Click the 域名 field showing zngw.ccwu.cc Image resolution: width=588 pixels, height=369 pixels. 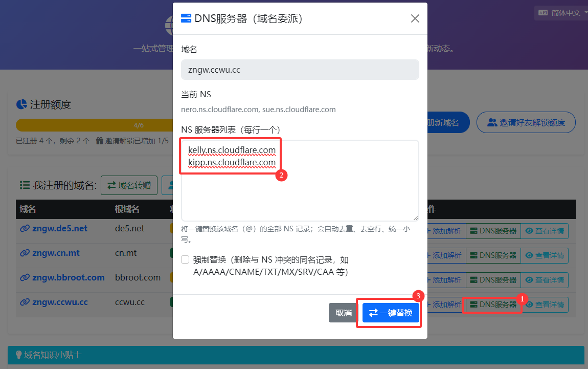tap(300, 70)
